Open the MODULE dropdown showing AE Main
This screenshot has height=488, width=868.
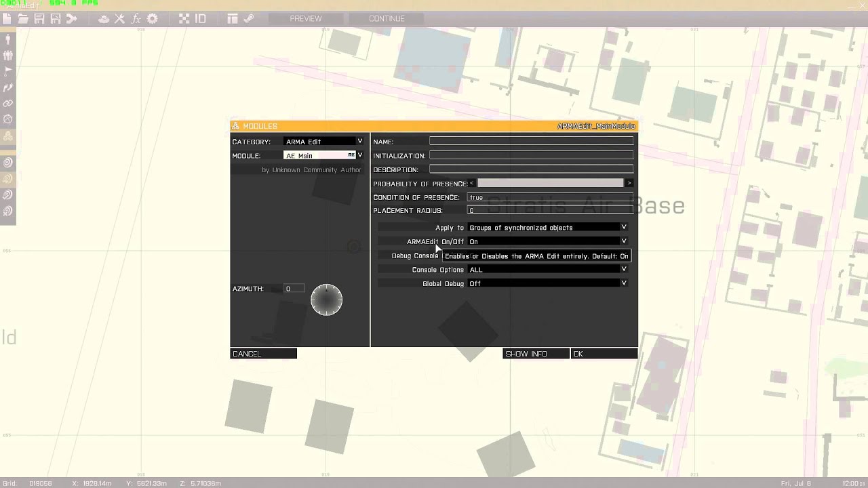tap(323, 155)
